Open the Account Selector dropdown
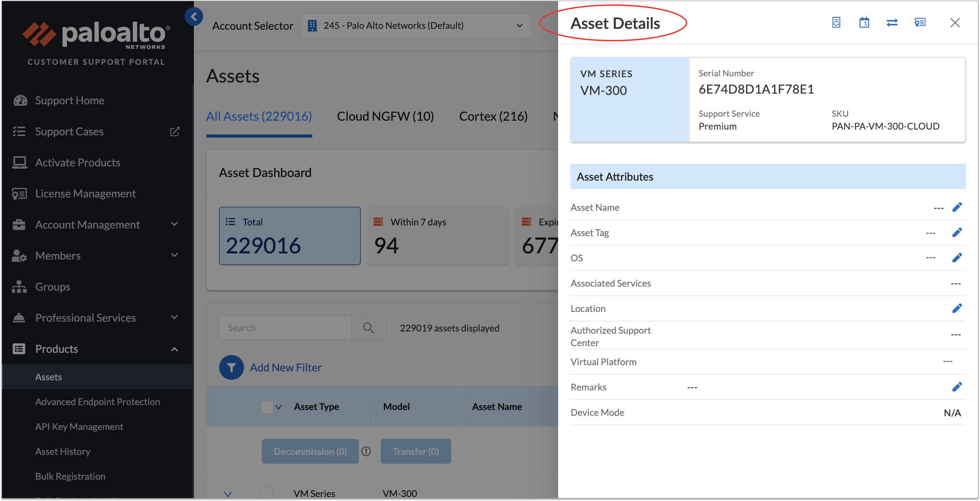 [x=416, y=26]
